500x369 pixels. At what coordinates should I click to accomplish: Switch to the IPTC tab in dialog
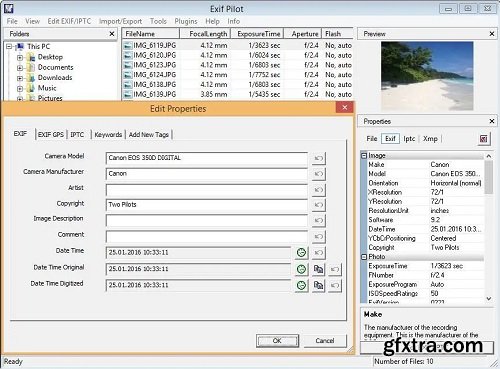coord(77,135)
